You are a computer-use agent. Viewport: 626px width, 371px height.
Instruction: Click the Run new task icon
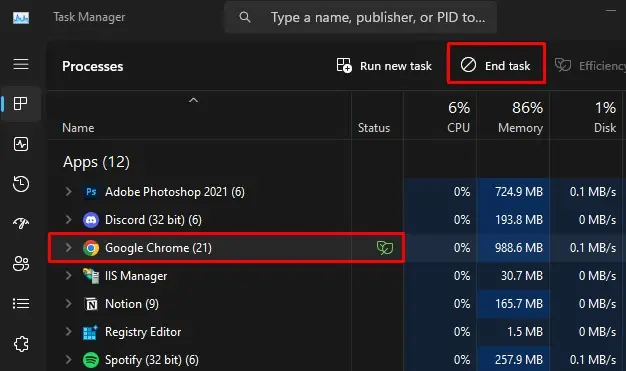point(344,65)
